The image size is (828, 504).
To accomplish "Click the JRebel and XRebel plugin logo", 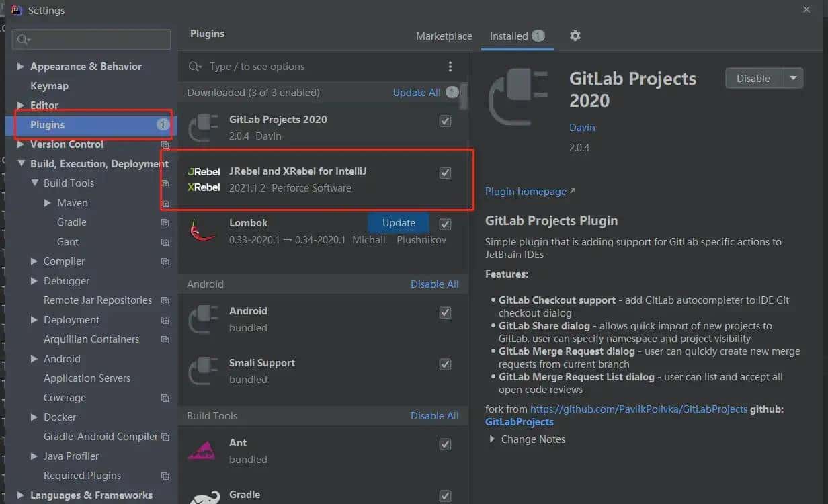I will pos(204,179).
